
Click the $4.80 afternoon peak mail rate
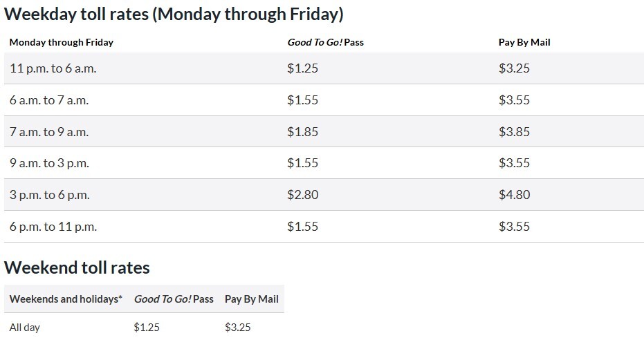pos(514,195)
